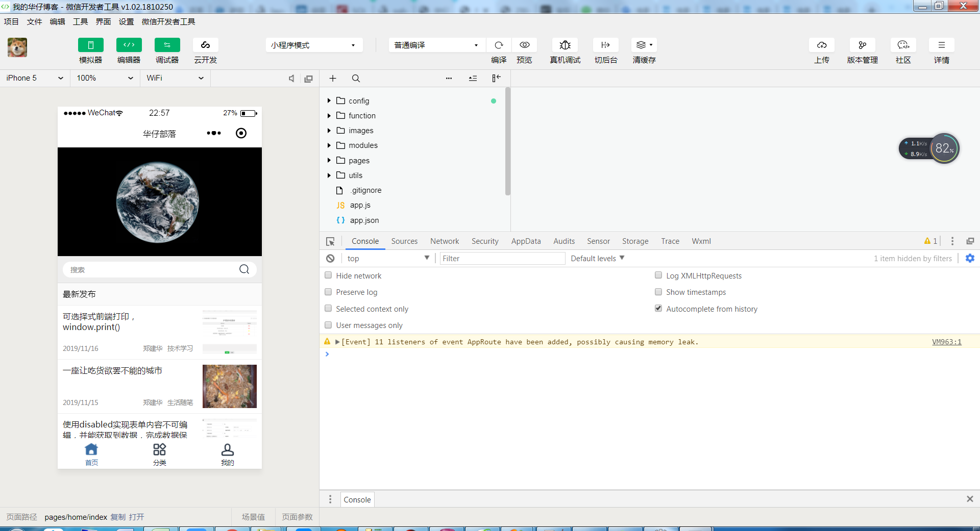
Task: Tap the 分类 tab in simulator
Action: [159, 454]
